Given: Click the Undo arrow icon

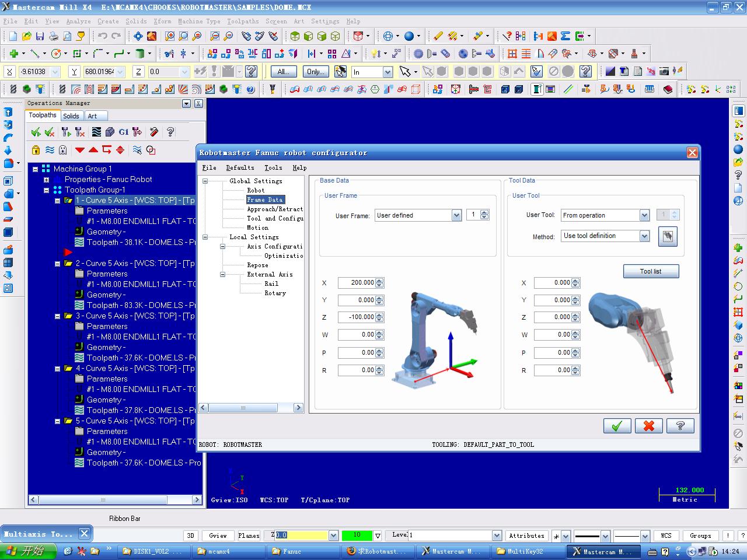Looking at the screenshot, I should (x=103, y=36).
